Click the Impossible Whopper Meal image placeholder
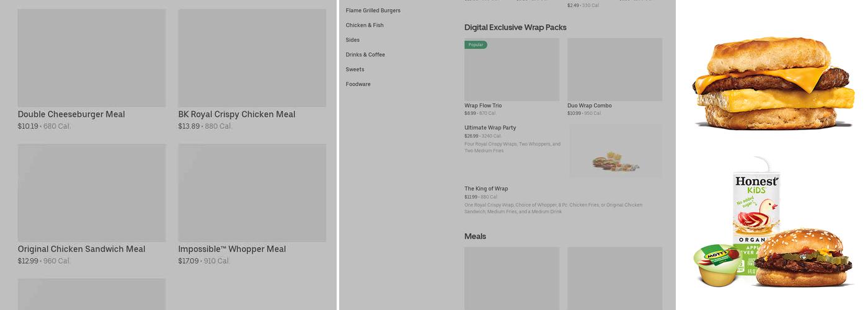 pos(252,193)
